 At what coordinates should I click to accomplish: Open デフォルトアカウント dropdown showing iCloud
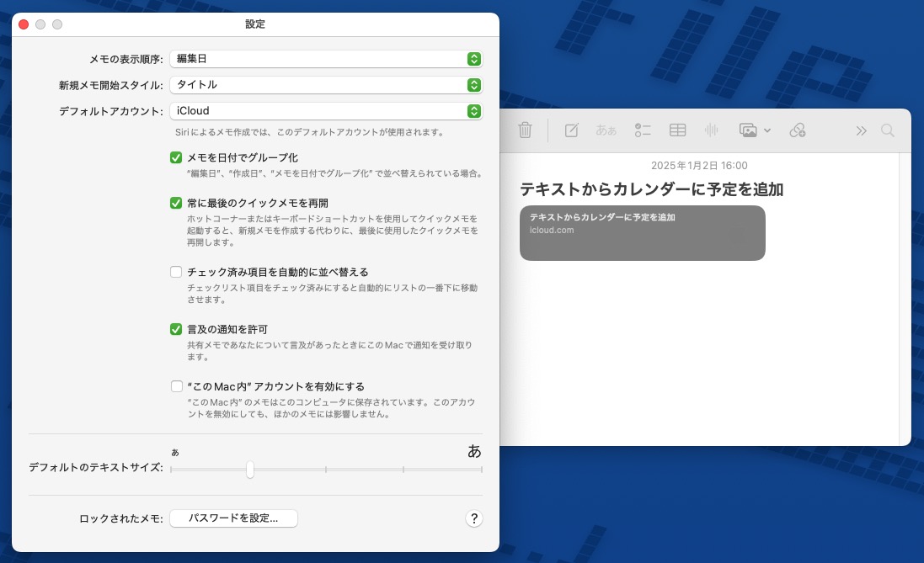tap(327, 111)
